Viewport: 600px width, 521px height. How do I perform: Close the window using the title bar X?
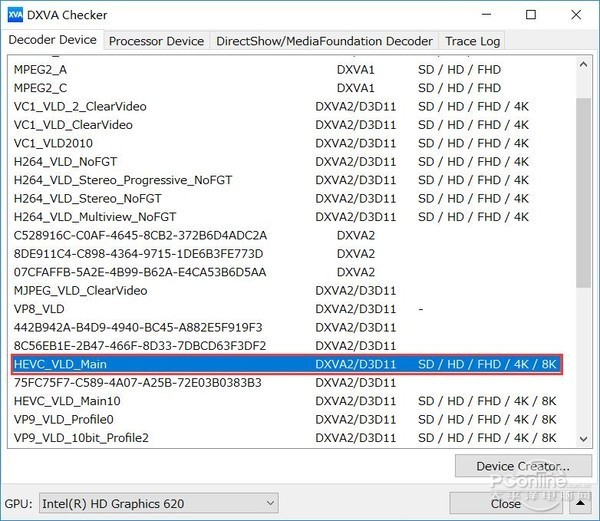(576, 15)
